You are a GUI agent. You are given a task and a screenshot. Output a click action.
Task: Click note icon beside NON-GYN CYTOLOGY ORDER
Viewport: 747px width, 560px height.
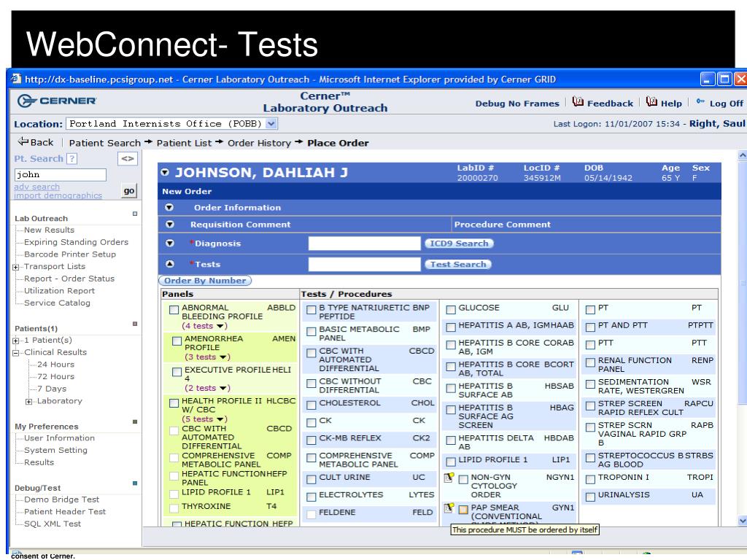pyautogui.click(x=449, y=478)
